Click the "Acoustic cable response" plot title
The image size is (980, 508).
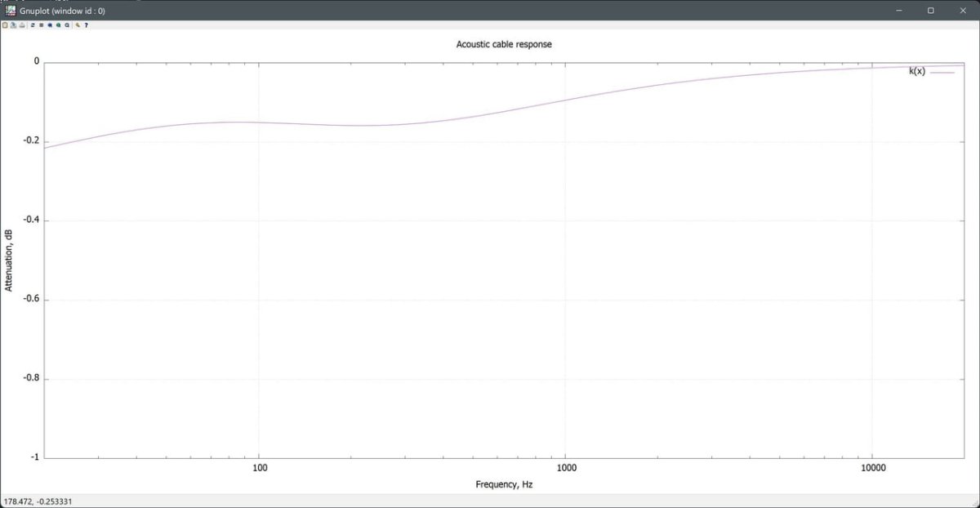[504, 44]
